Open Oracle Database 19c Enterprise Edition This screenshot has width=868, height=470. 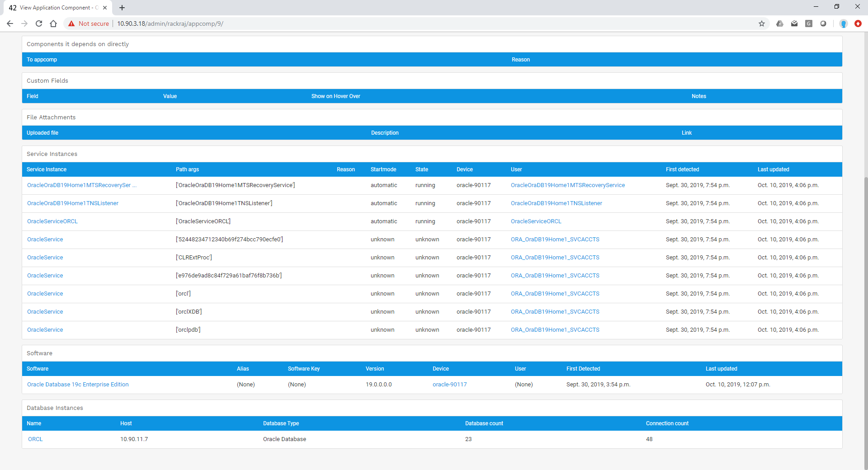point(78,384)
